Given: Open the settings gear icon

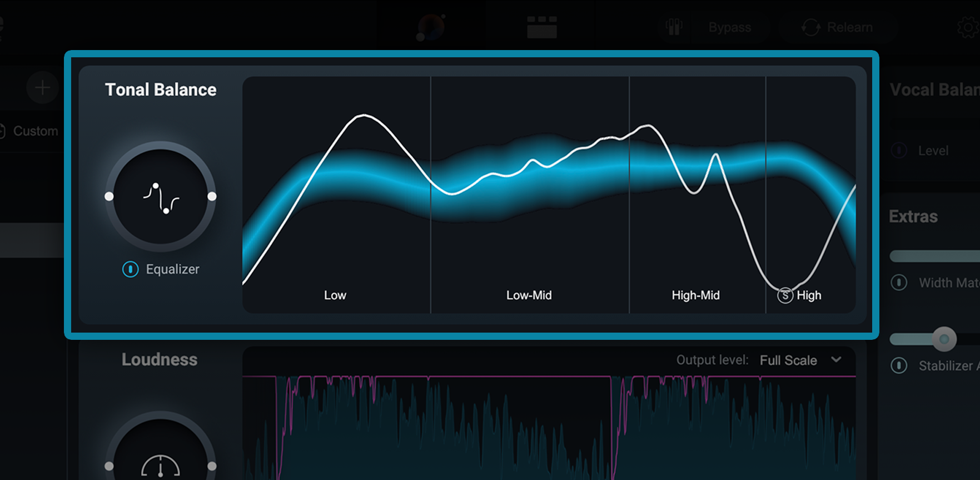Looking at the screenshot, I should [x=969, y=28].
